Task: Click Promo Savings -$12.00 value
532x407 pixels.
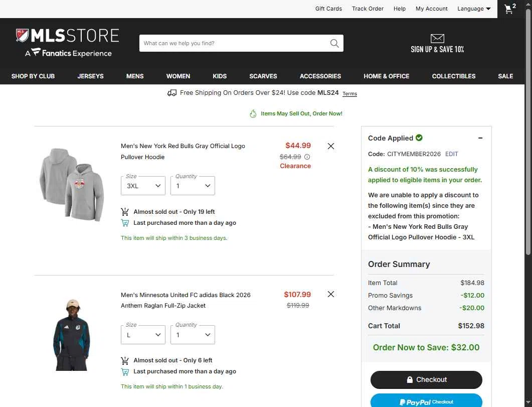Action: (472, 295)
